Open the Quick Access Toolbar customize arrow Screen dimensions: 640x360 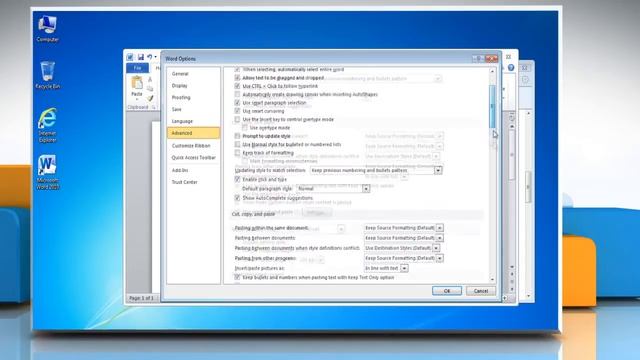(156, 57)
